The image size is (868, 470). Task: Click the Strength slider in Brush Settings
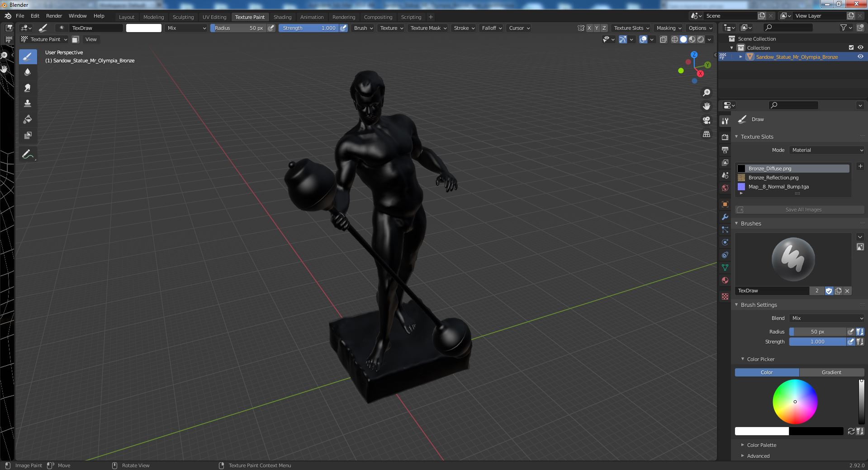click(x=817, y=342)
